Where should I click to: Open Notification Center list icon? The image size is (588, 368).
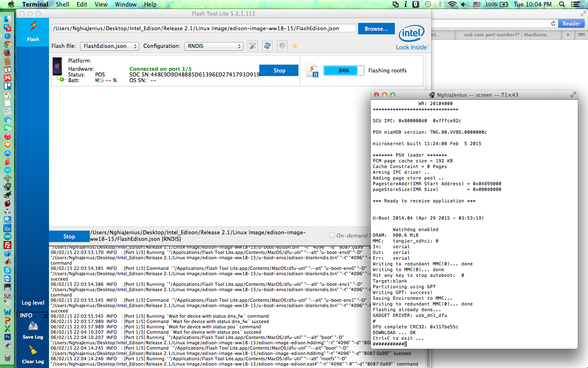pyautogui.click(x=575, y=4)
